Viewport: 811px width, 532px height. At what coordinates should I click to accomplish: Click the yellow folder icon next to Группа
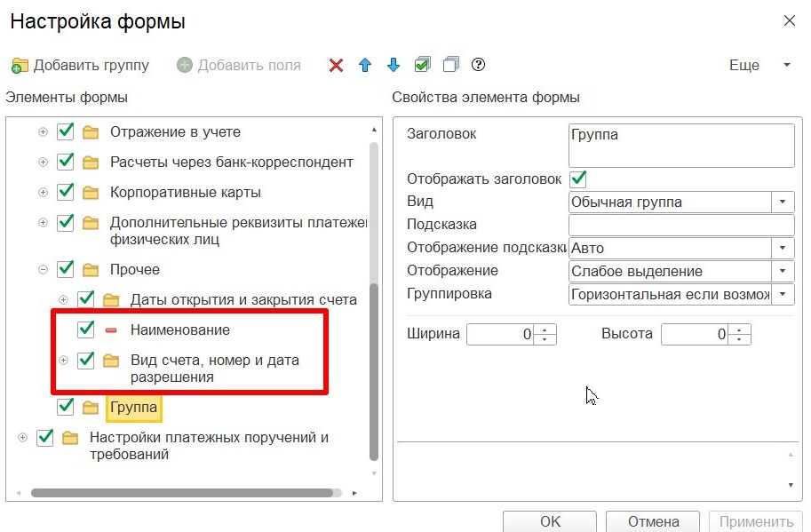pyautogui.click(x=89, y=408)
